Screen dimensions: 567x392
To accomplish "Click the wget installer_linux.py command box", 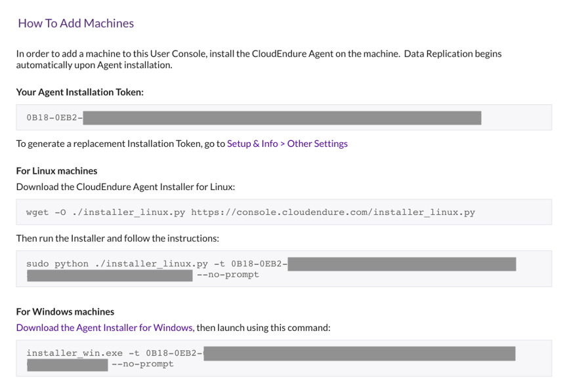I will coord(284,212).
